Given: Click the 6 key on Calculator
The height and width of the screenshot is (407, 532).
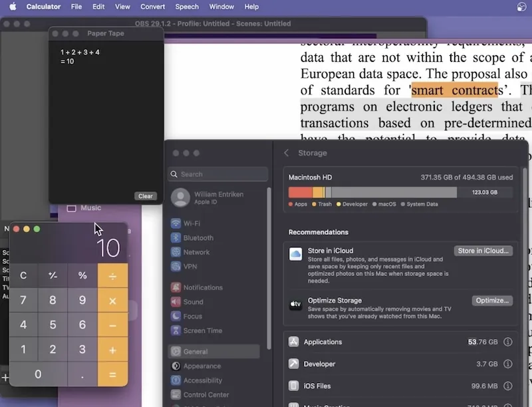Looking at the screenshot, I should pyautogui.click(x=82, y=325).
